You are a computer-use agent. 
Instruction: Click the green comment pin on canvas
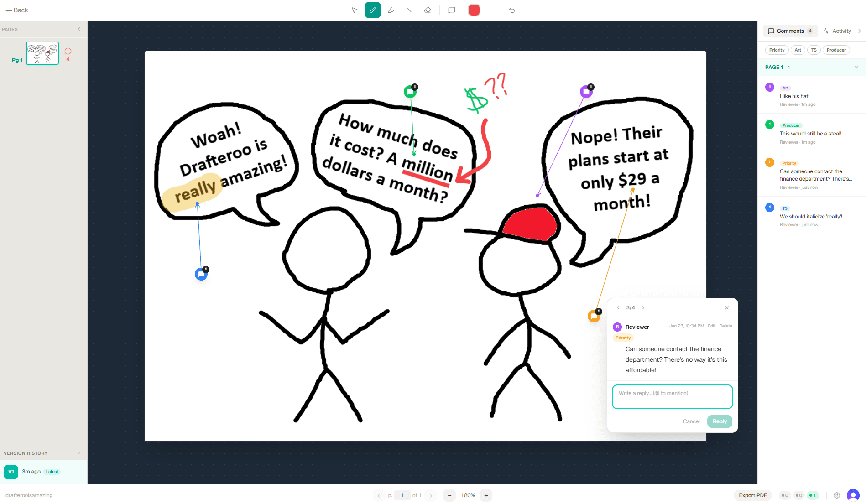point(410,92)
